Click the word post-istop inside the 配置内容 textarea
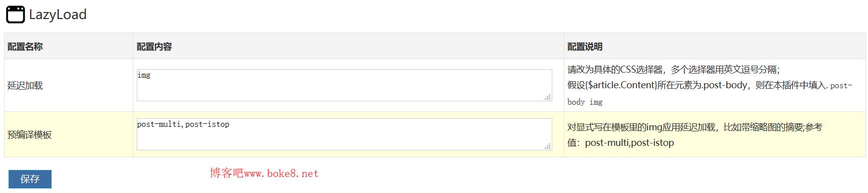 click(207, 124)
